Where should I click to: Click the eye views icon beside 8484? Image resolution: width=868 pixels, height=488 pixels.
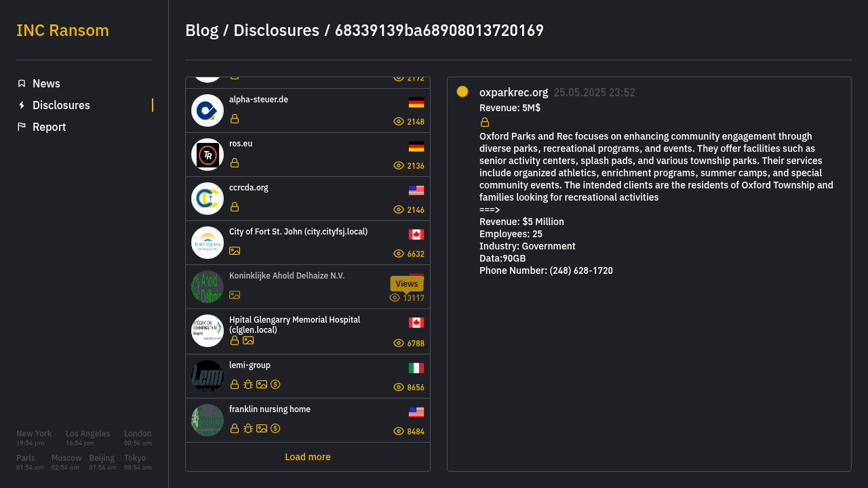tap(399, 431)
